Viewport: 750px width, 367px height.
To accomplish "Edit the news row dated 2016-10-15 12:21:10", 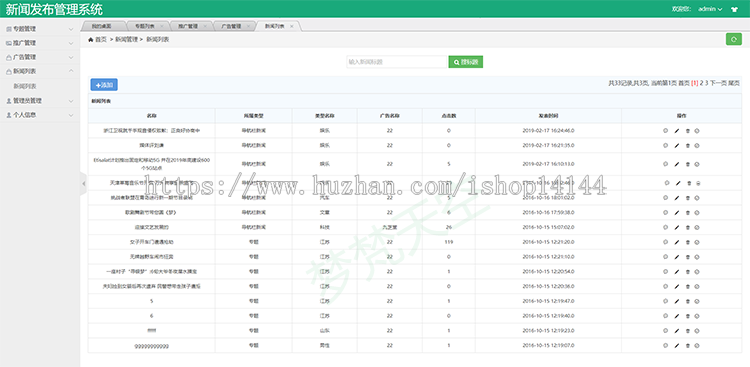I will point(676,257).
